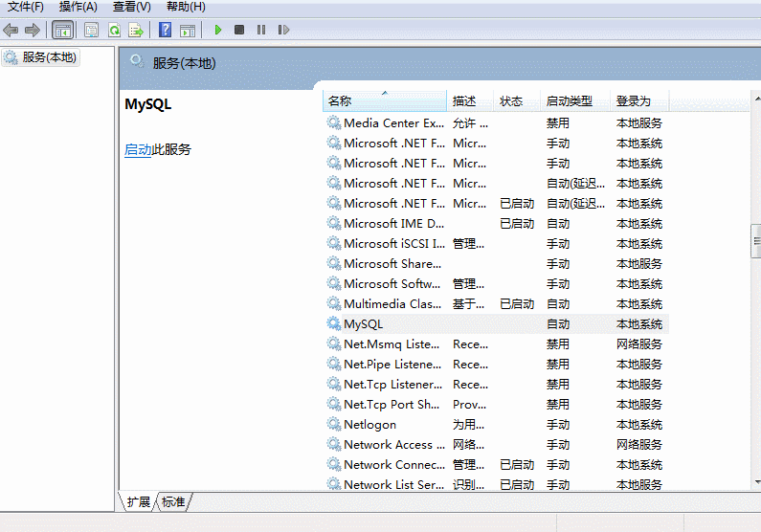Toggle the show/hide console tree icon
The height and width of the screenshot is (532, 761).
(62, 30)
